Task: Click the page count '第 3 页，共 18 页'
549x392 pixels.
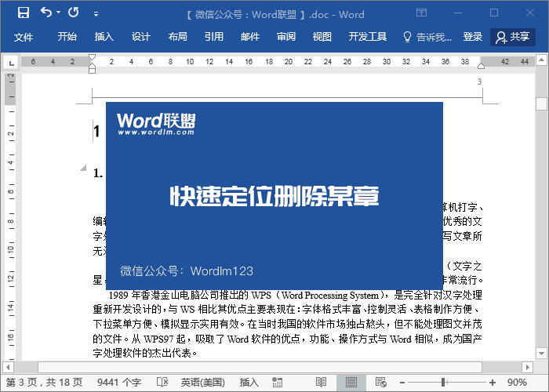Action: point(45,383)
